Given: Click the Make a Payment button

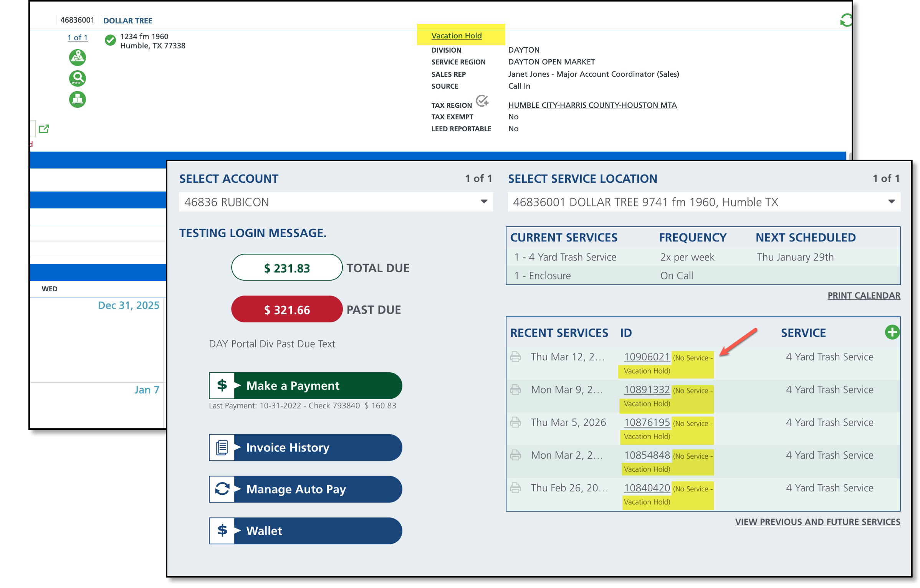Looking at the screenshot, I should tap(305, 386).
